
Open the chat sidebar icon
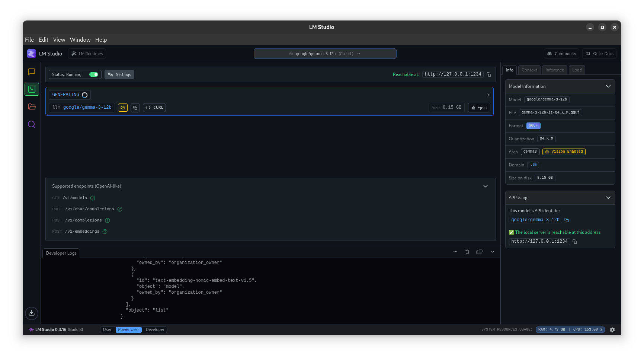point(32,72)
